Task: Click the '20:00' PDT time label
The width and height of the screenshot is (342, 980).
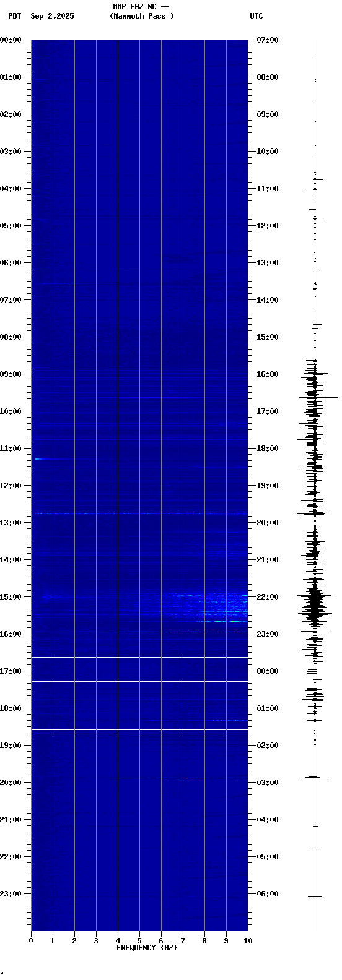Action: point(11,783)
